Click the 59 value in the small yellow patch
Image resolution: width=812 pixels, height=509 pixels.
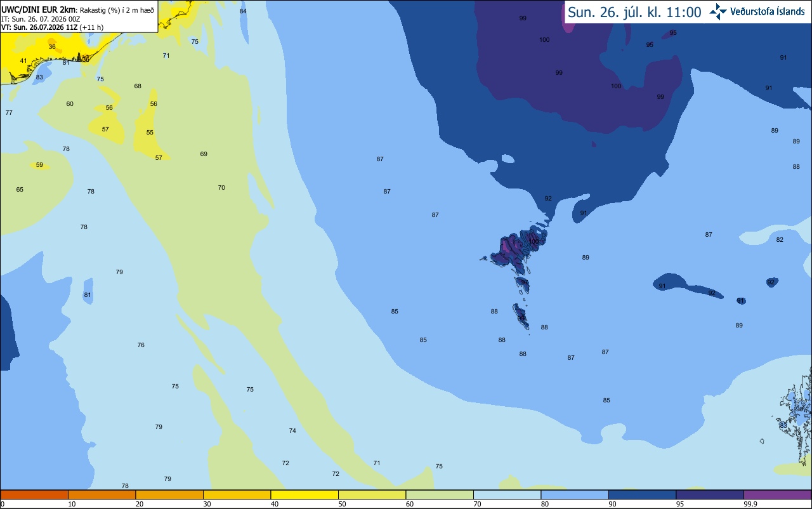39,165
